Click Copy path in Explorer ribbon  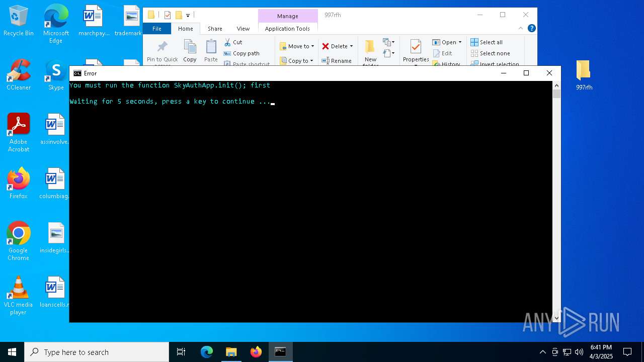tap(242, 53)
